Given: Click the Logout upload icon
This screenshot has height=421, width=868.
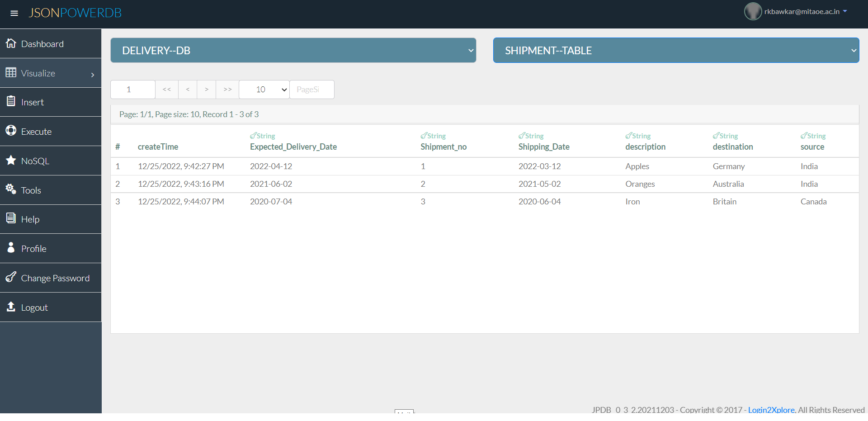Looking at the screenshot, I should (11, 307).
